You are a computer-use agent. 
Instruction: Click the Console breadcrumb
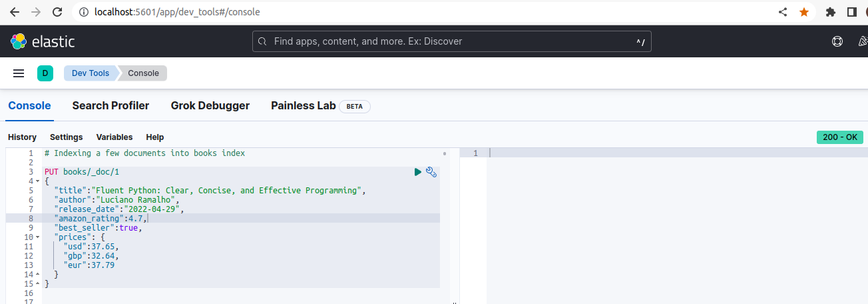coord(143,73)
